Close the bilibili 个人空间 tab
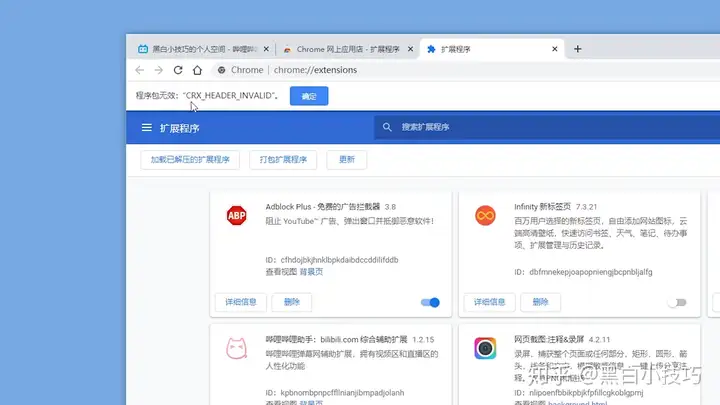This screenshot has width=720, height=405. (x=266, y=49)
